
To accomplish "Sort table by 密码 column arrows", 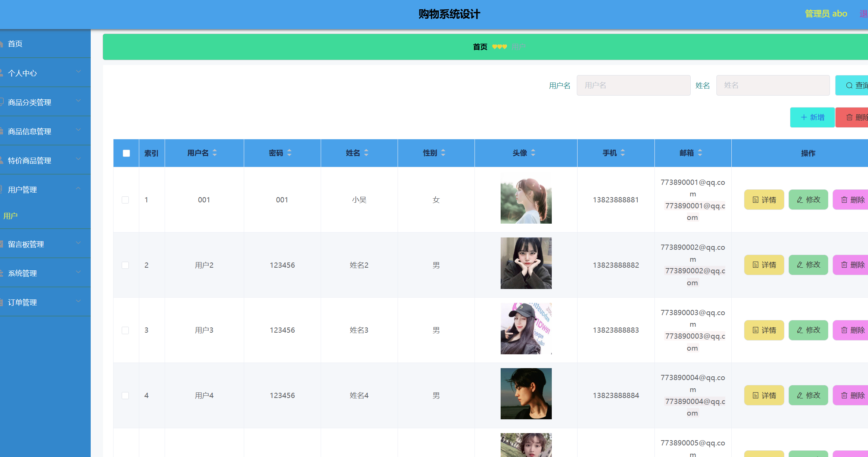I will pyautogui.click(x=289, y=153).
